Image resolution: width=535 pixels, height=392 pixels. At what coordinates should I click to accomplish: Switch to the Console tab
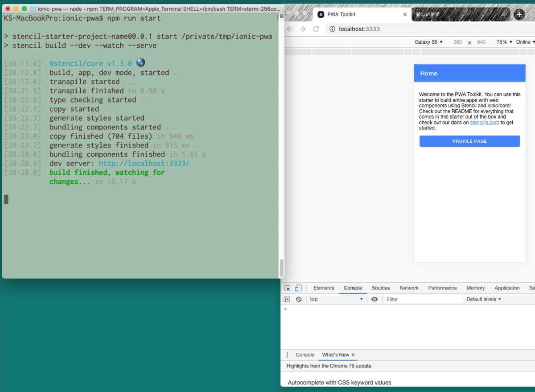tap(353, 288)
